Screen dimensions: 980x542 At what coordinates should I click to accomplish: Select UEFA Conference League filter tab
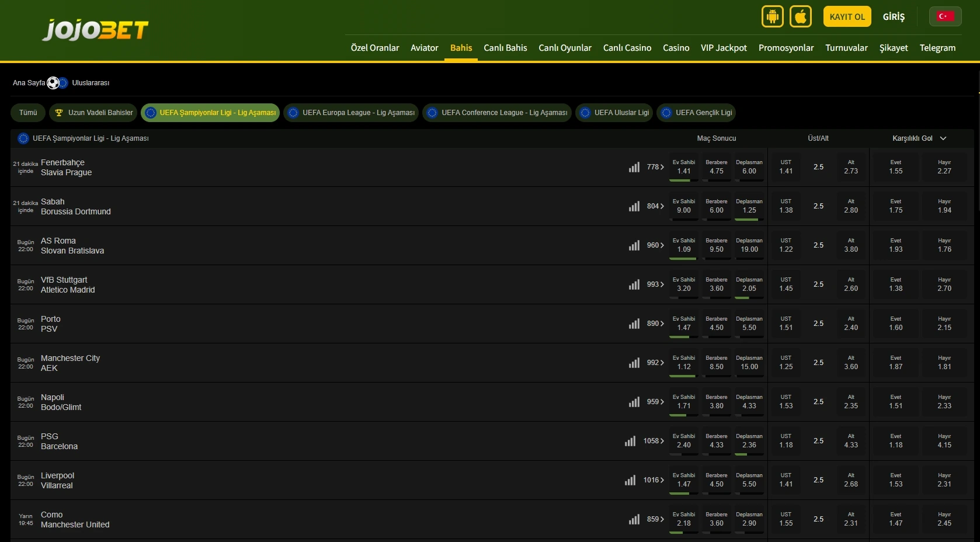[x=497, y=113]
